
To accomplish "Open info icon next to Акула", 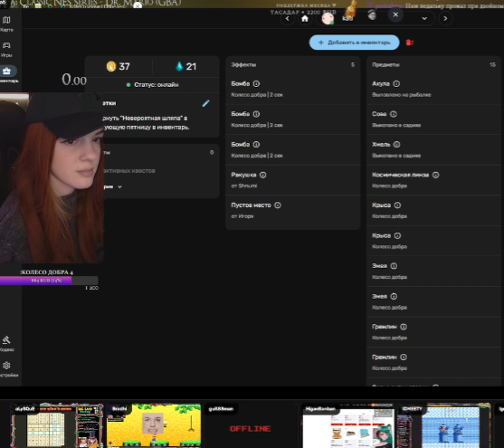I will coord(396,83).
